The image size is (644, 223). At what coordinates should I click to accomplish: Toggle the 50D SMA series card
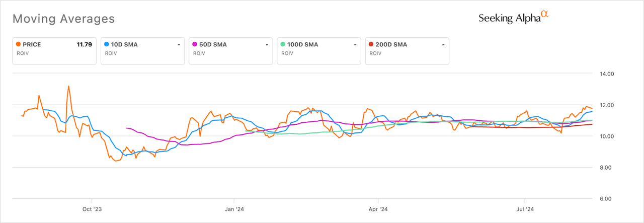click(x=230, y=51)
